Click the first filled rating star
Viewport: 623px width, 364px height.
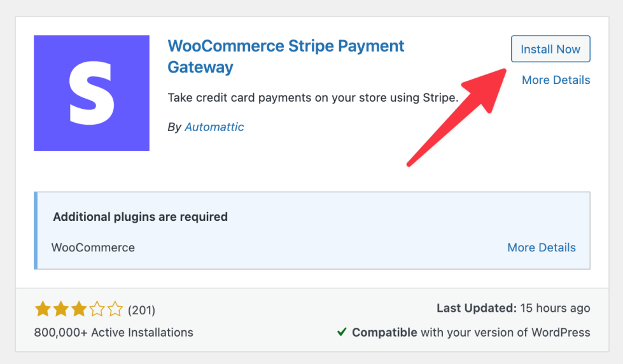(43, 310)
